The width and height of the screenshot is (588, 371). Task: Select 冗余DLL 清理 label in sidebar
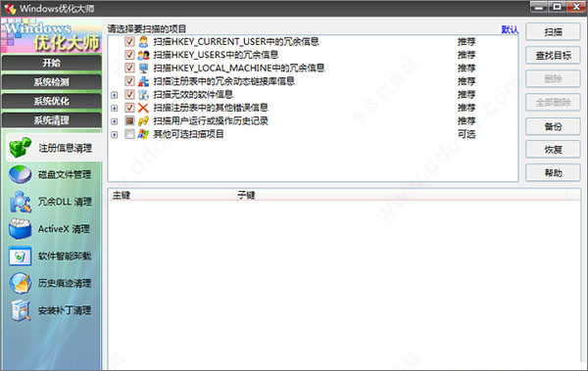[x=65, y=202]
